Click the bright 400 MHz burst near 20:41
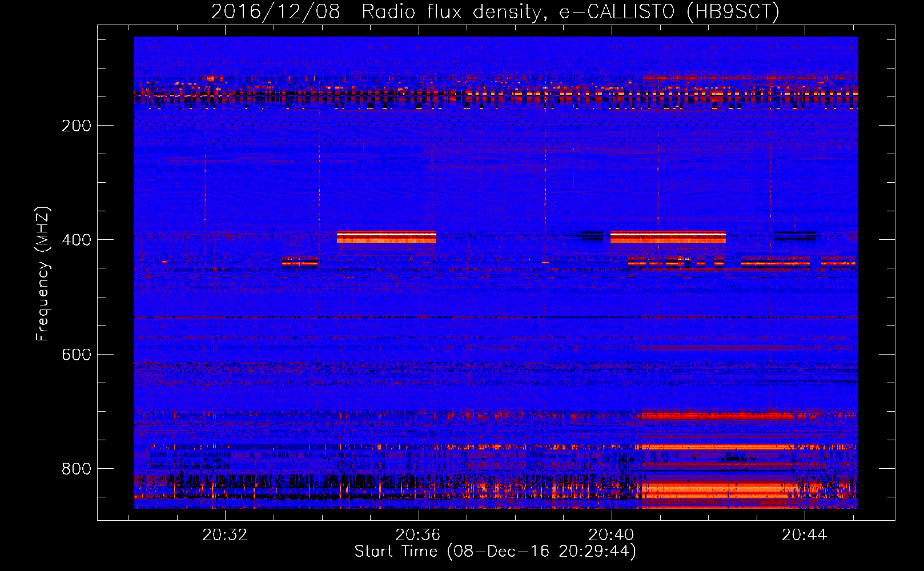The width and height of the screenshot is (924, 571). coord(668,237)
